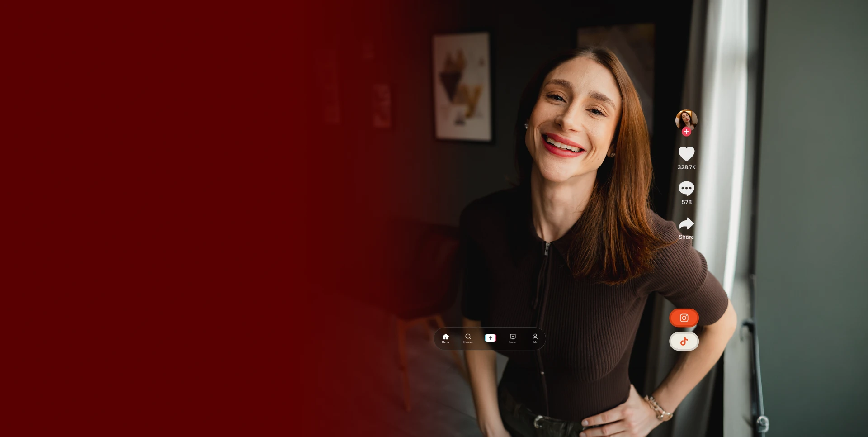Open the 328.7K likes count
This screenshot has height=437, width=868.
coord(686,167)
